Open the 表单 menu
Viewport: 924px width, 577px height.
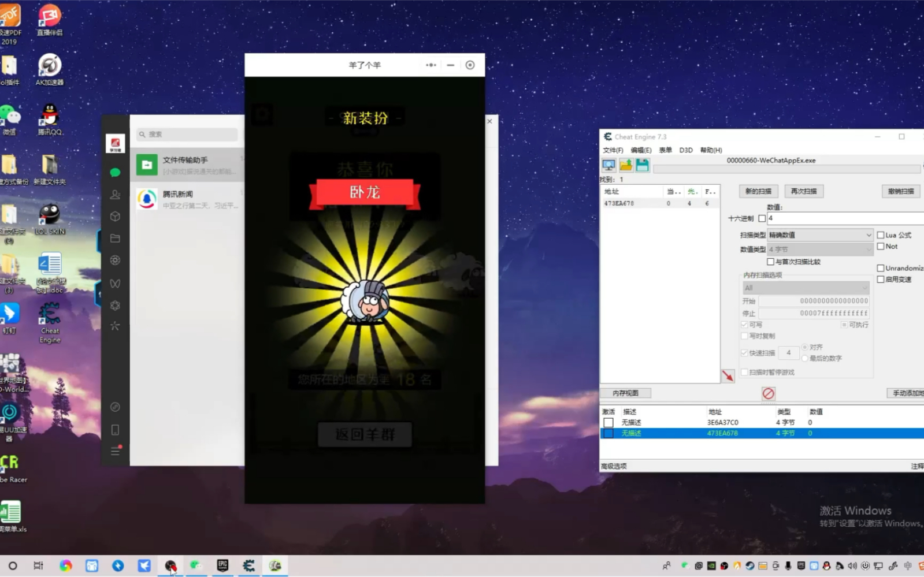pos(666,150)
